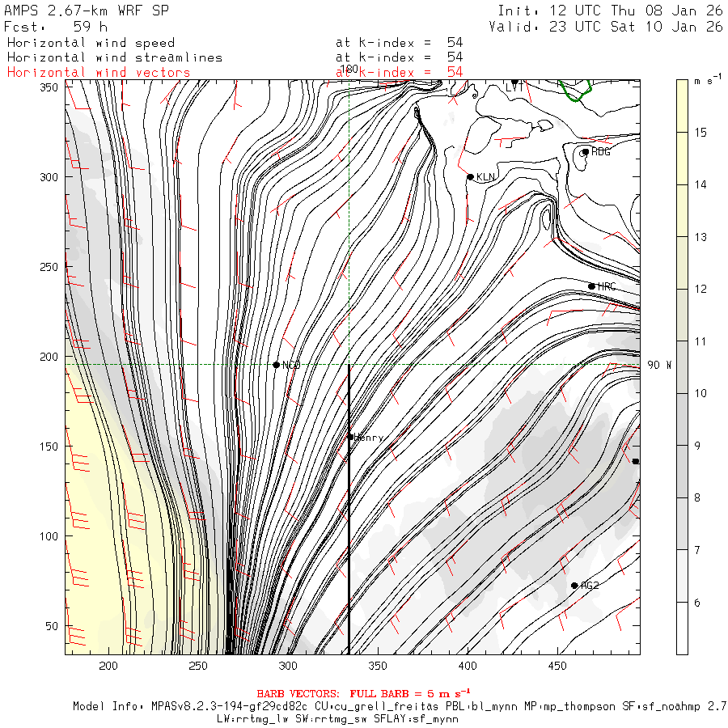Click the '180' longitude label at top
Image resolution: width=728 pixels, height=728 pixels.
click(x=349, y=70)
